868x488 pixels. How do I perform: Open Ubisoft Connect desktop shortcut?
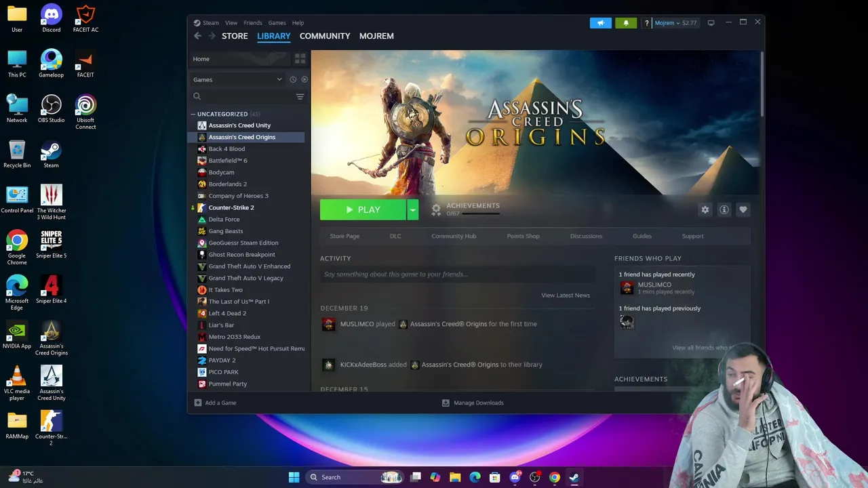point(85,112)
